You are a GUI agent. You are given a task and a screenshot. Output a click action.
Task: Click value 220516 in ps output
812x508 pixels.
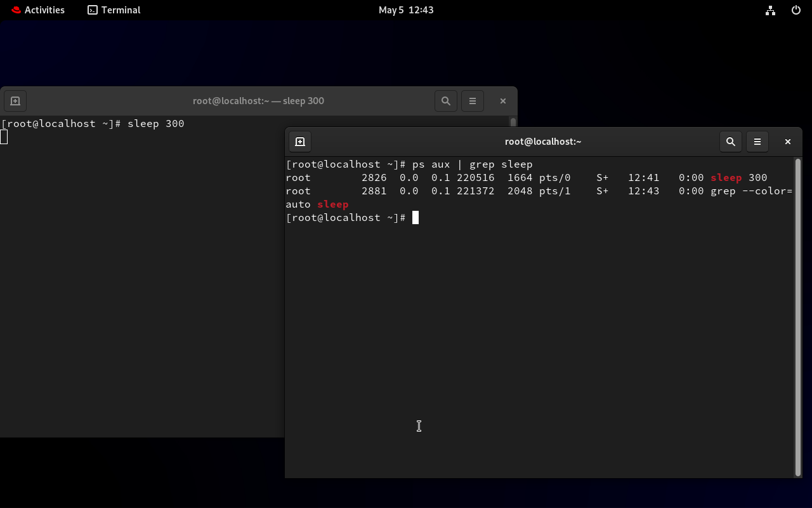point(476,178)
